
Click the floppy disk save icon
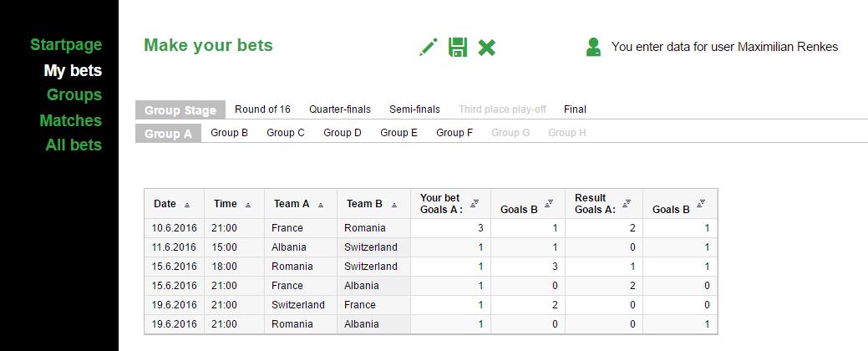pos(457,48)
